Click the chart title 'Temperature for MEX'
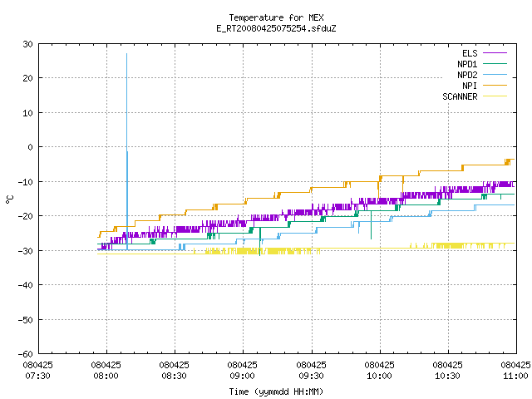The height and width of the screenshot is (399, 532). point(276,17)
